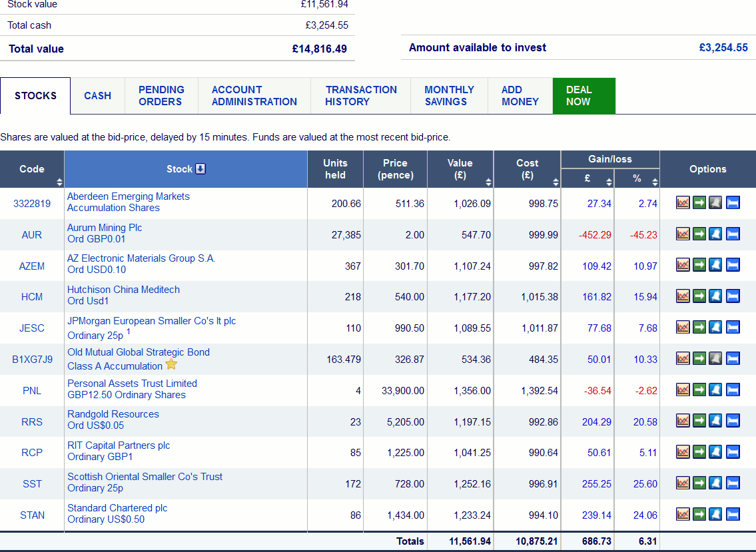Click the green deal arrow for Standard Chartered
Viewport: 756px width, 552px height.
pyautogui.click(x=699, y=515)
